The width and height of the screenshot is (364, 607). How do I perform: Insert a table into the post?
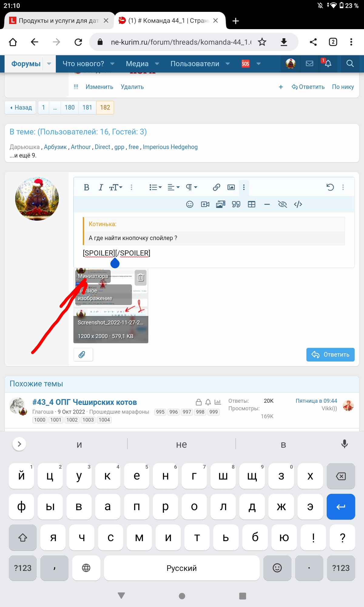coord(251,204)
